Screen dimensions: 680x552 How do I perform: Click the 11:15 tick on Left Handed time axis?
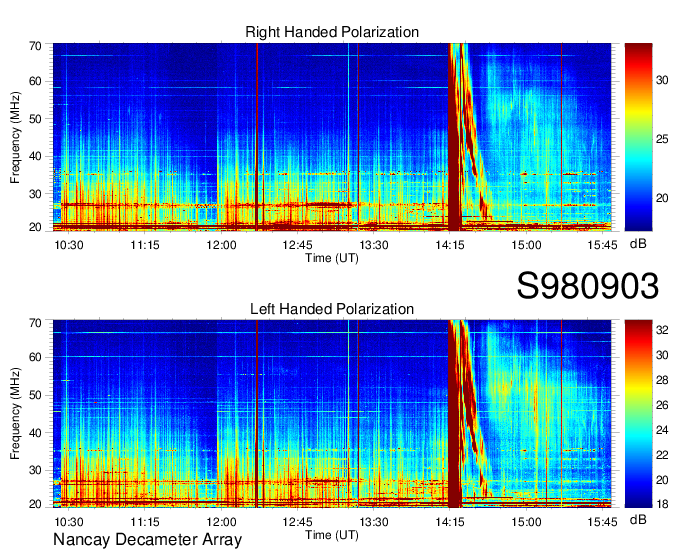[x=145, y=522]
